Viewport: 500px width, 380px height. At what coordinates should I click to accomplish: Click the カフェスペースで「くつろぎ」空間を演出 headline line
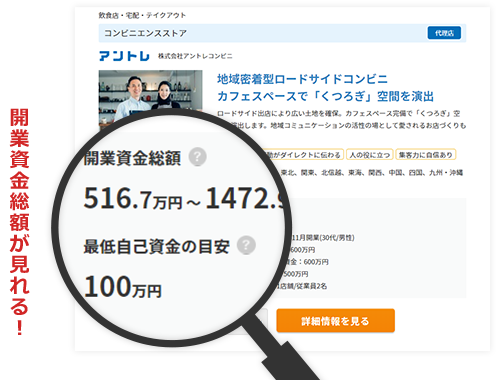(325, 97)
